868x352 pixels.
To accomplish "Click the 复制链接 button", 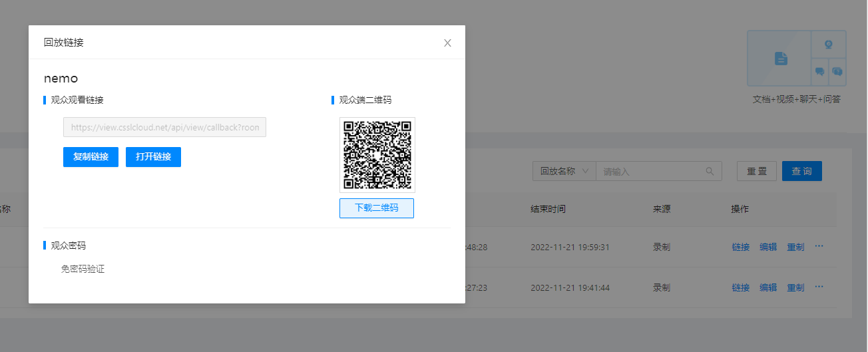I will point(91,157).
